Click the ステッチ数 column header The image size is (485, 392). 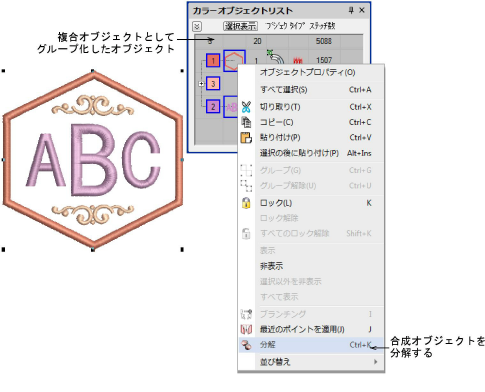click(x=322, y=26)
